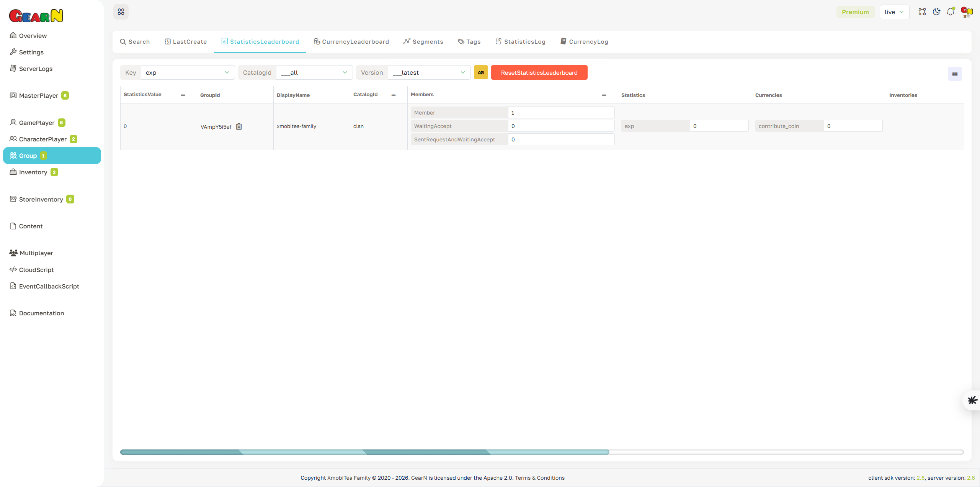Select the CloudScript sidebar item
This screenshot has height=487, width=980.
coord(36,270)
